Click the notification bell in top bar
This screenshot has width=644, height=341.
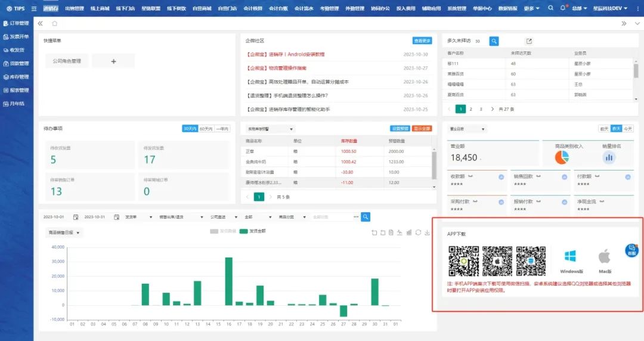coord(562,8)
